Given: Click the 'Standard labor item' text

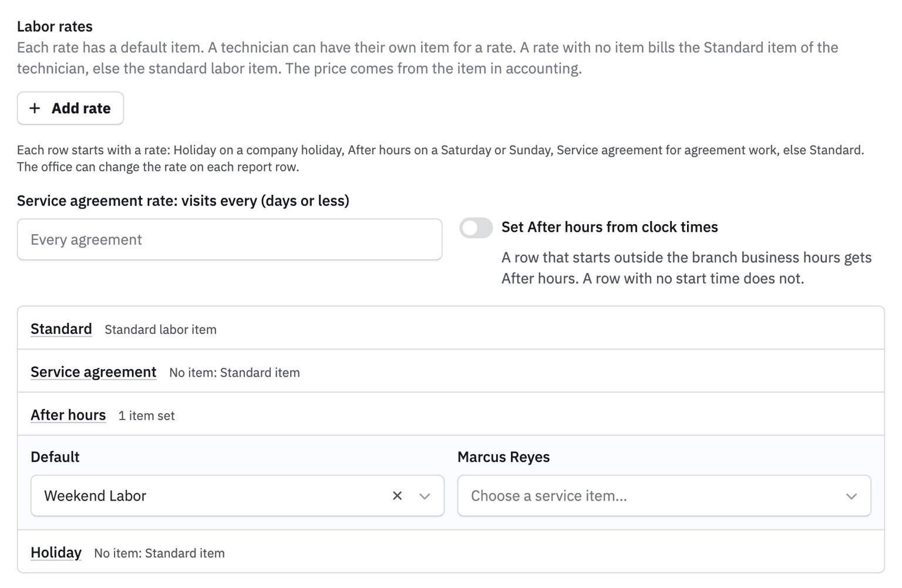Looking at the screenshot, I should point(160,330).
